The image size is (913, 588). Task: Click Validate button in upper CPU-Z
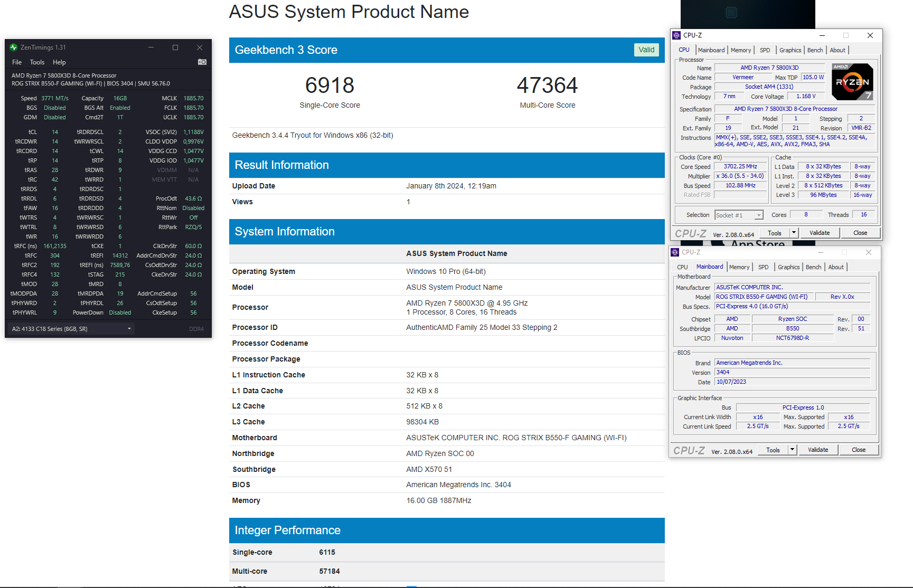click(x=820, y=233)
